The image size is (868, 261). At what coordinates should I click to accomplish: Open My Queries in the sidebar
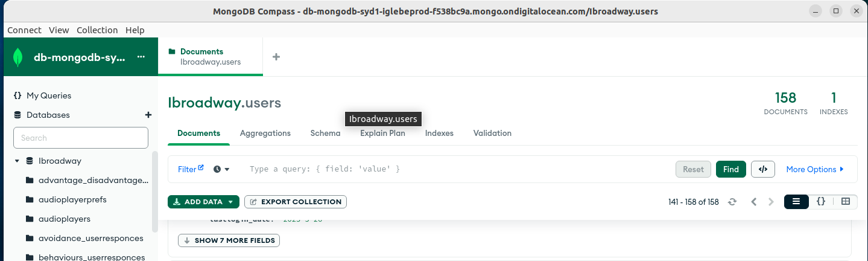tap(49, 95)
